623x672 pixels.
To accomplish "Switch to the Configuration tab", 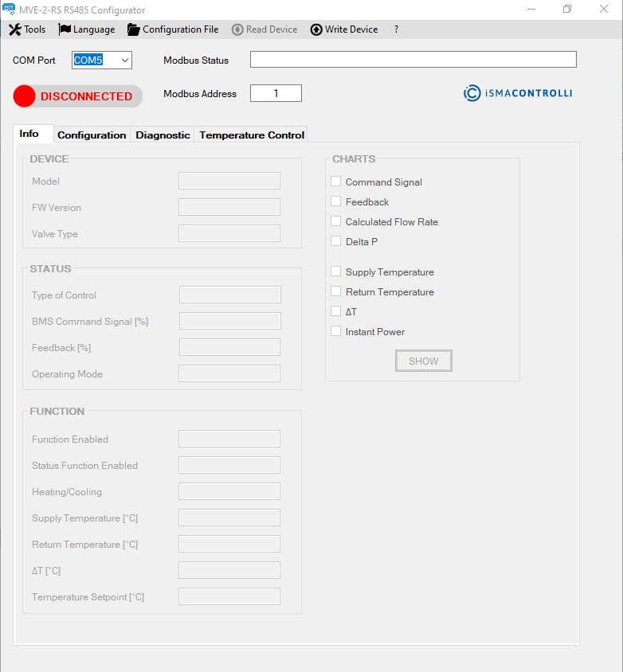I will click(92, 135).
